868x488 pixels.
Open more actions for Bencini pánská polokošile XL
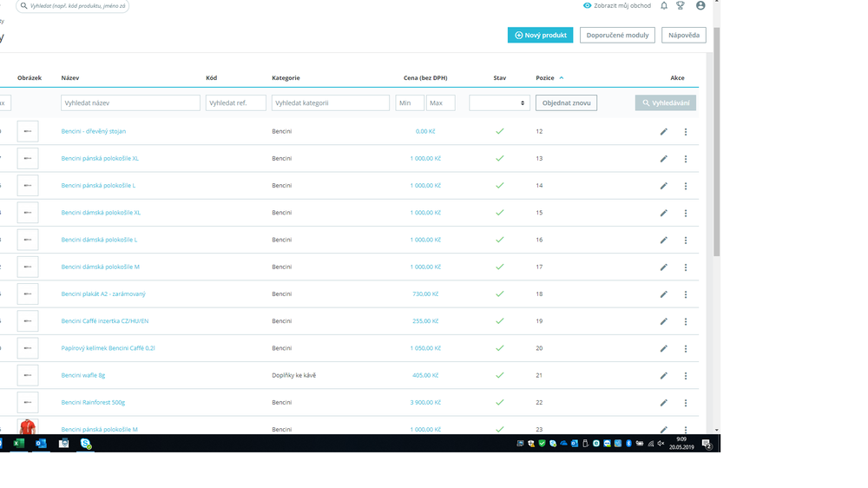(686, 159)
